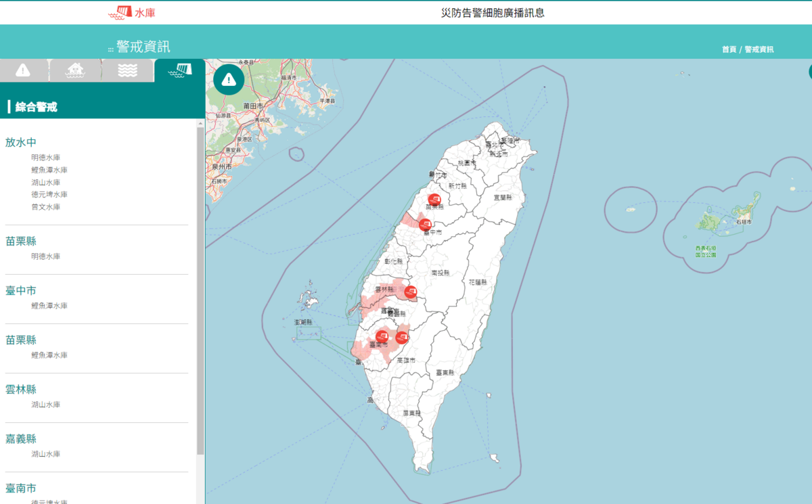Select 湖山水庫 under 嘉義縣
Screen dimensions: 812x504
[45, 454]
